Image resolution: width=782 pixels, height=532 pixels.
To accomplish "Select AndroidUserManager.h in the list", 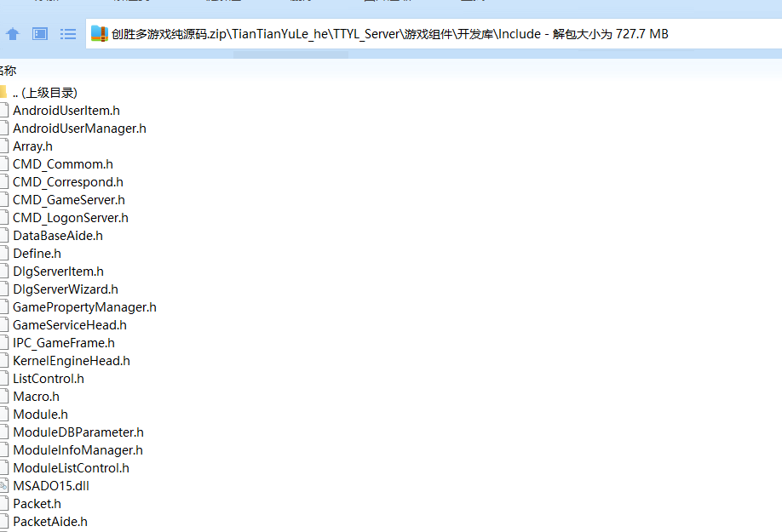I will coord(79,129).
